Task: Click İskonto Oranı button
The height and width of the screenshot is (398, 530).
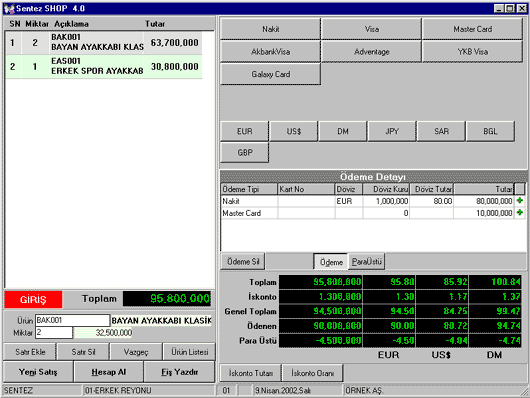Action: point(312,373)
